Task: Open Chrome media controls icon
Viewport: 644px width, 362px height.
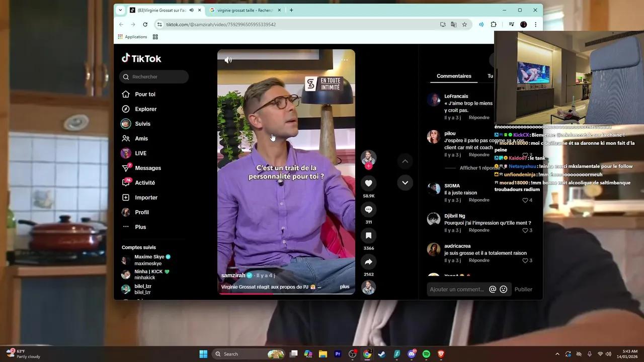Action: (511, 24)
